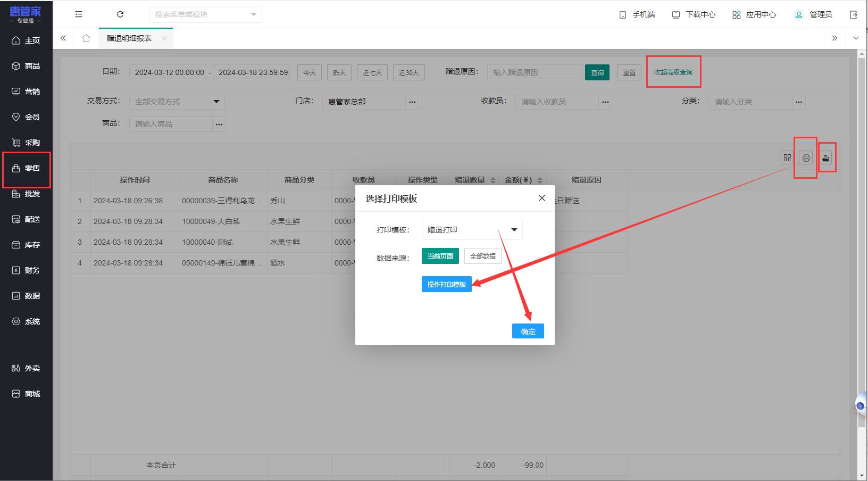Select row with 10000040-测试
The image size is (868, 481).
point(348,242)
